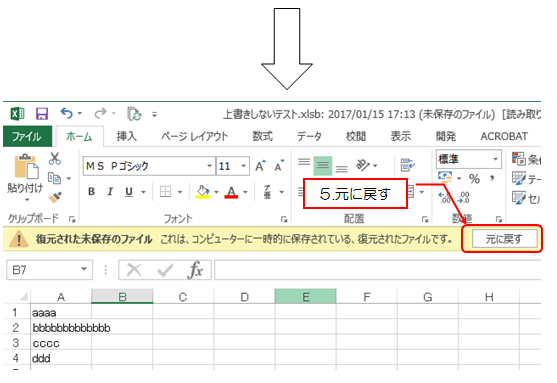
Task: Toggle Underline formatting
Action: click(129, 192)
